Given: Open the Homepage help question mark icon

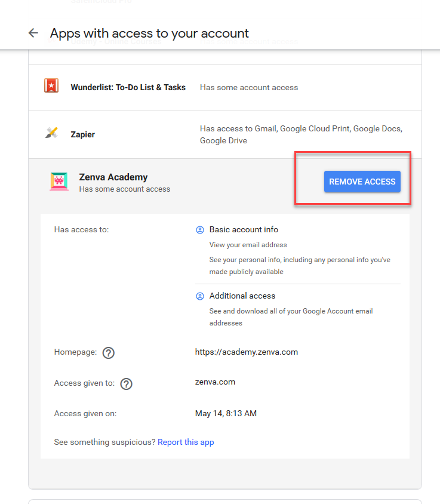Looking at the screenshot, I should 108,352.
